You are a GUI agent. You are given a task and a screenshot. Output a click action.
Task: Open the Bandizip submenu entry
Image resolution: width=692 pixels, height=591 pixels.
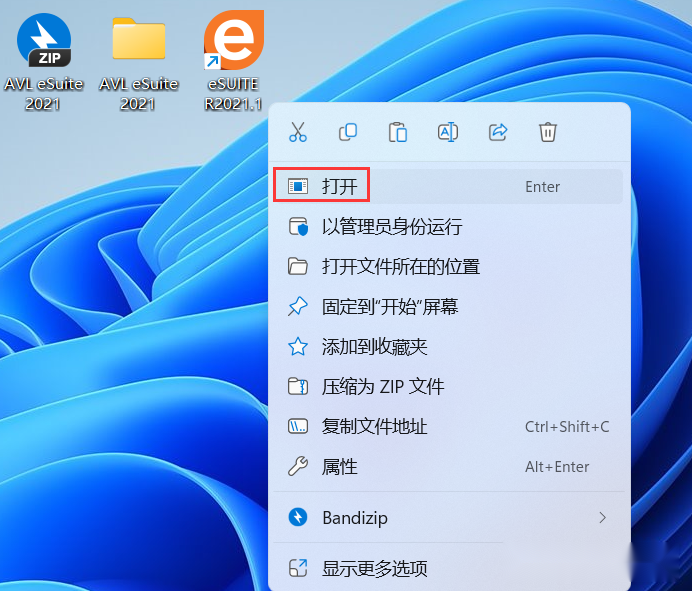coord(448,517)
